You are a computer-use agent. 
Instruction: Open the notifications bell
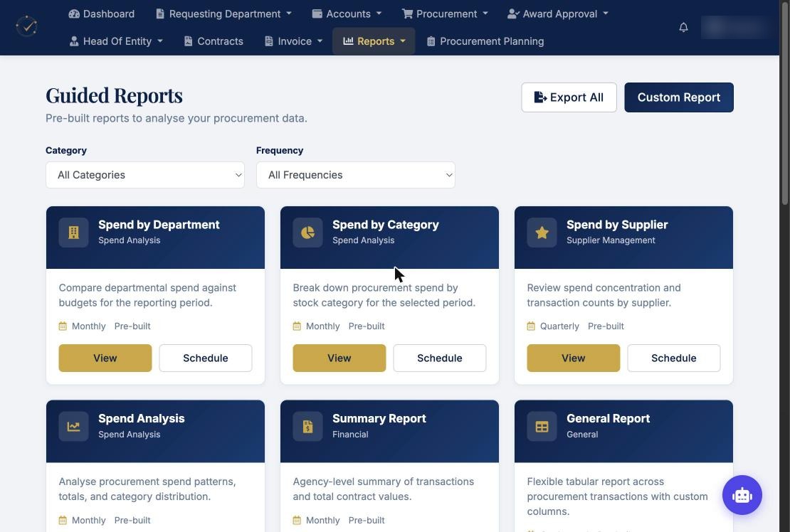(x=683, y=27)
